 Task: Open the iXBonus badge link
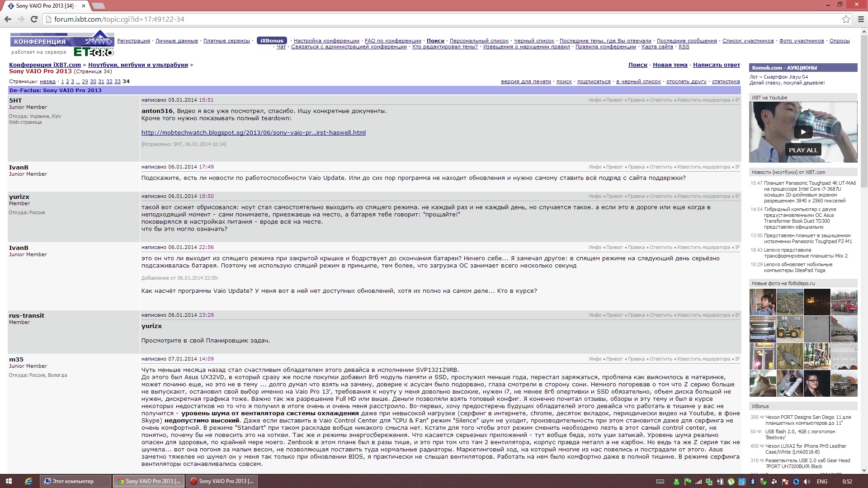click(272, 41)
